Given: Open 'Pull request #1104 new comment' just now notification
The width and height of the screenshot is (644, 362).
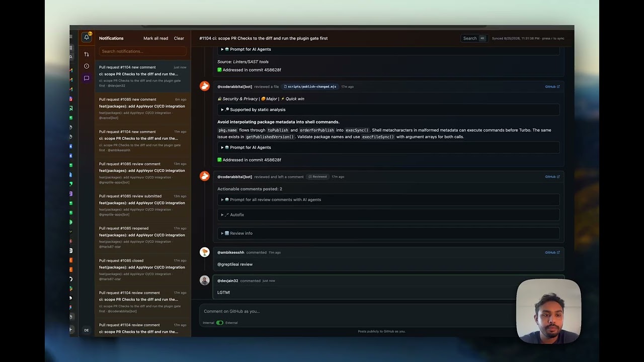Looking at the screenshot, I should point(143,76).
